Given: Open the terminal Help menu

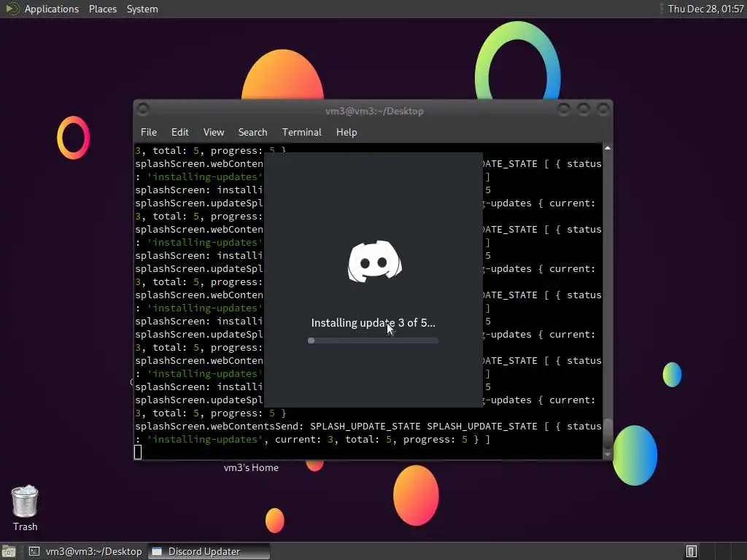Looking at the screenshot, I should click(x=347, y=133).
